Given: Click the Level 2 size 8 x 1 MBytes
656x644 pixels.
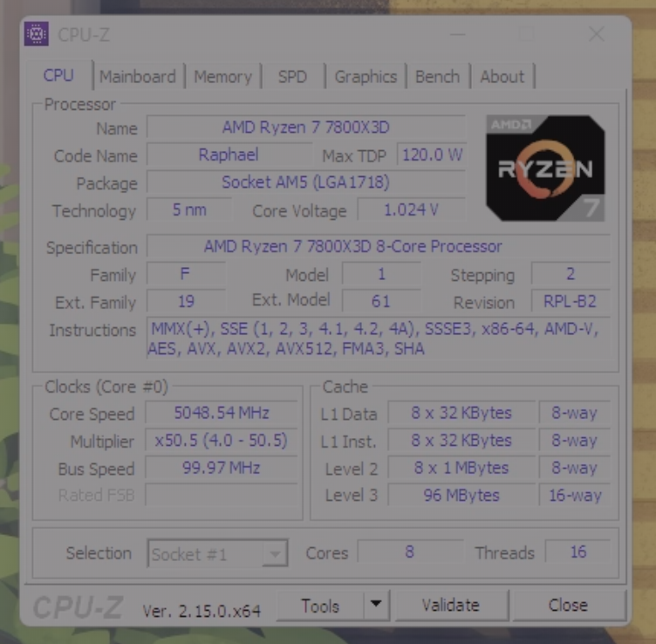Looking at the screenshot, I should coord(461,468).
